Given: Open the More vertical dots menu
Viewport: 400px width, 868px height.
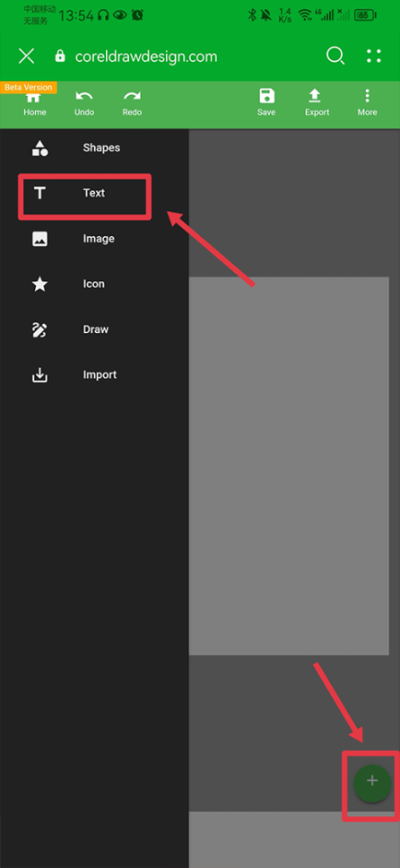Looking at the screenshot, I should [367, 96].
